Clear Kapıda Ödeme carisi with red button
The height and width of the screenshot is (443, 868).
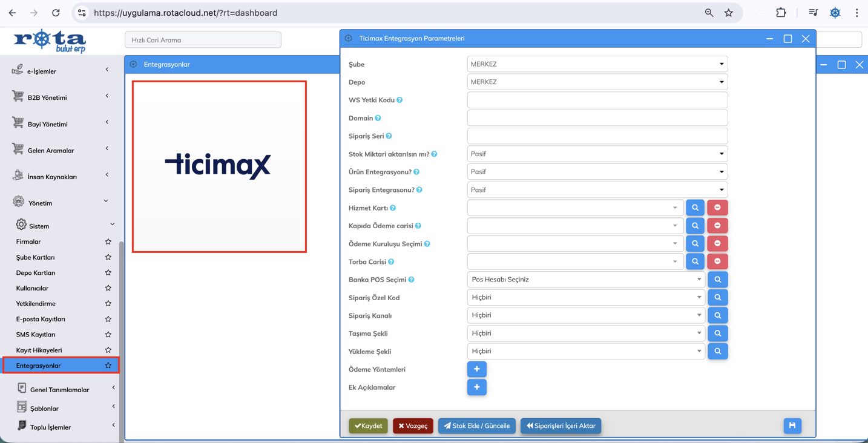[717, 226]
